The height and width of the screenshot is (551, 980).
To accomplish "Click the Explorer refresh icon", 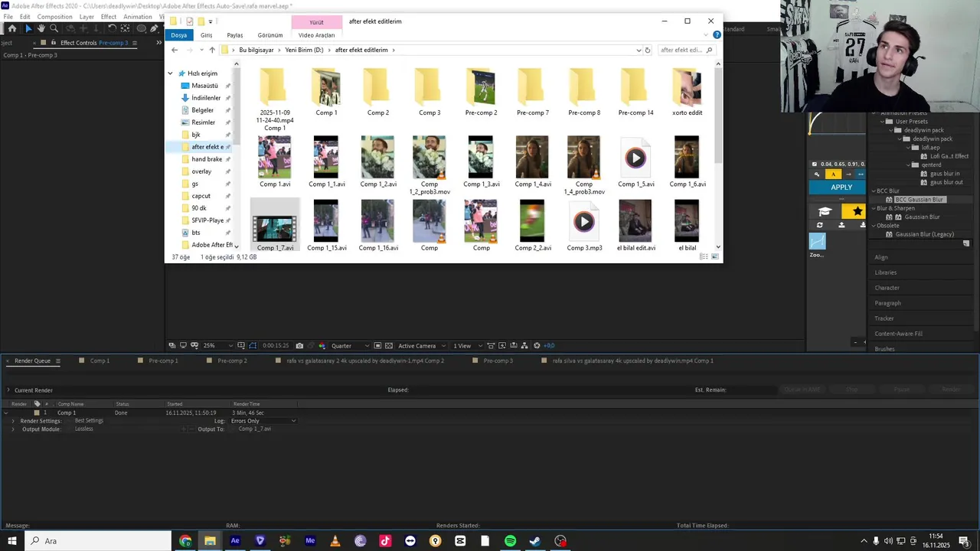I will point(648,50).
